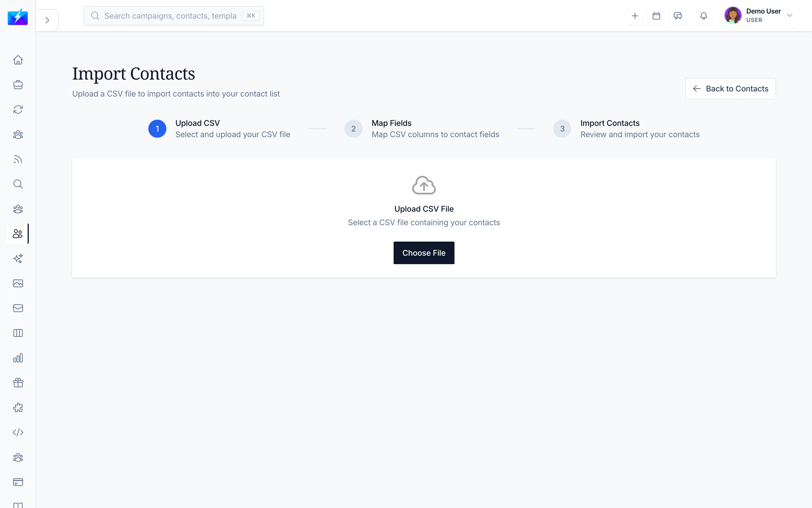Open the active contacts two-person sidebar icon

coord(18,233)
